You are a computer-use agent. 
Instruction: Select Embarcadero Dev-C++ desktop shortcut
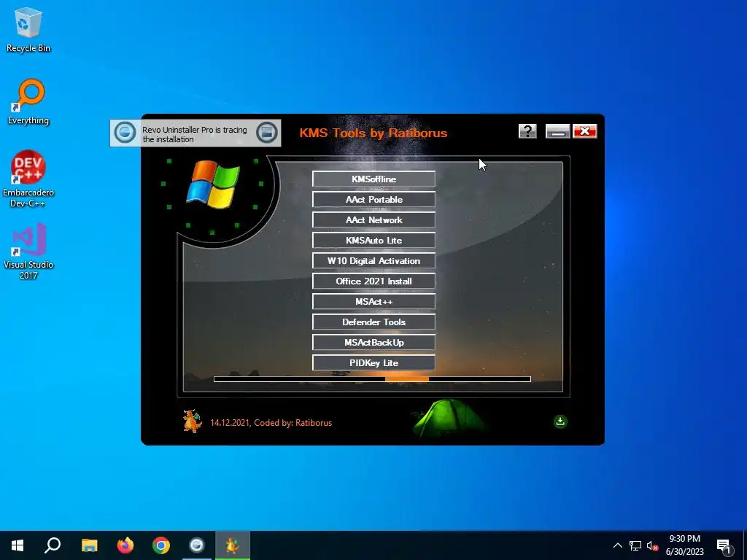point(28,179)
